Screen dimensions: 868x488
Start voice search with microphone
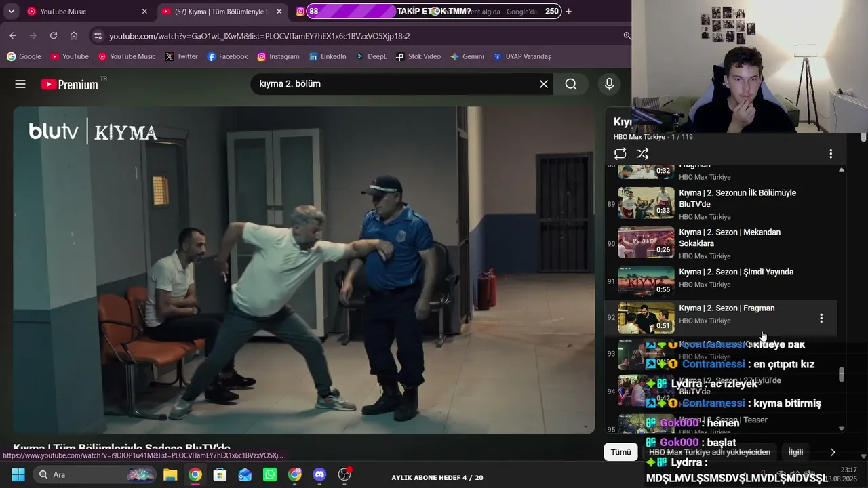tap(609, 84)
